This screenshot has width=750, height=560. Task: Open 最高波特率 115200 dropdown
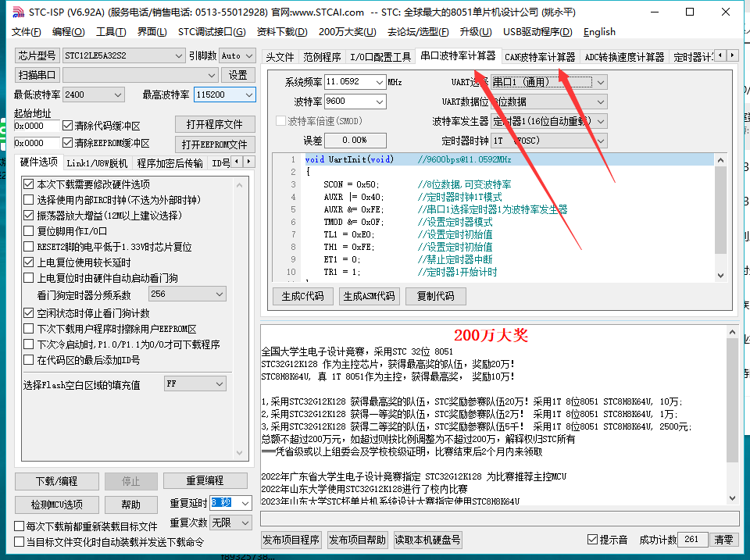click(x=225, y=95)
